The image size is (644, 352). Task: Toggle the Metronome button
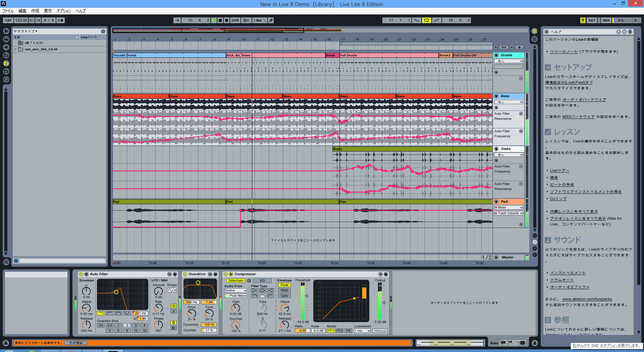(60, 20)
